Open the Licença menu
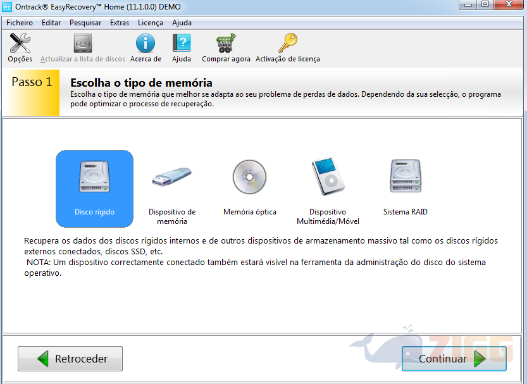 tap(150, 23)
